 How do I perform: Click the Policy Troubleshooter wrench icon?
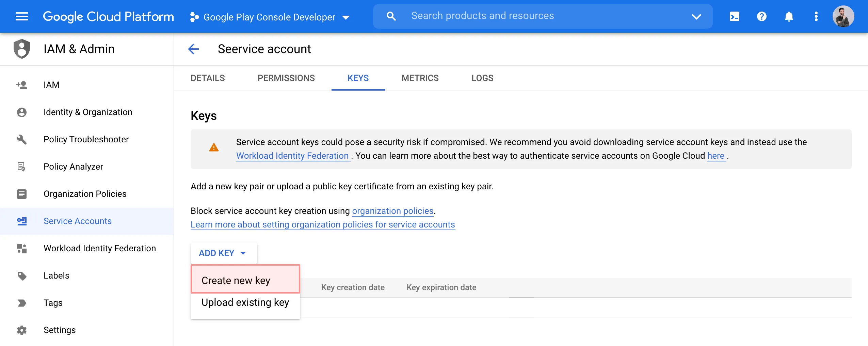[x=22, y=139]
